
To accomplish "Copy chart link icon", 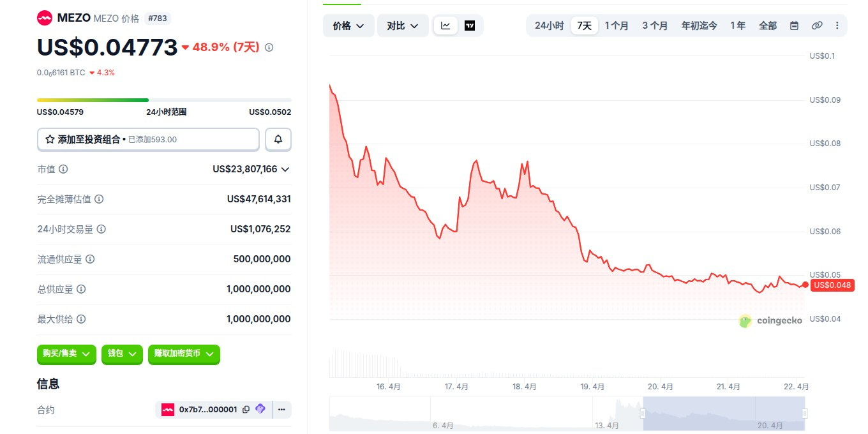I will (816, 26).
